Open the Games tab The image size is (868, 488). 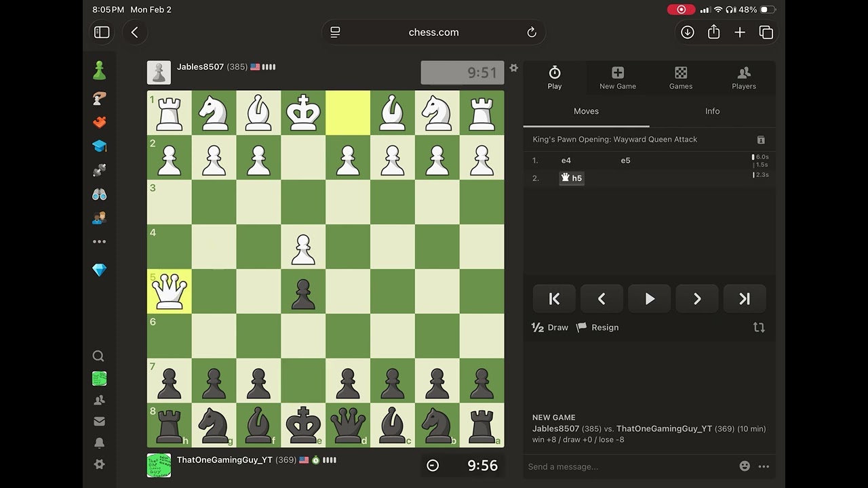(x=681, y=77)
